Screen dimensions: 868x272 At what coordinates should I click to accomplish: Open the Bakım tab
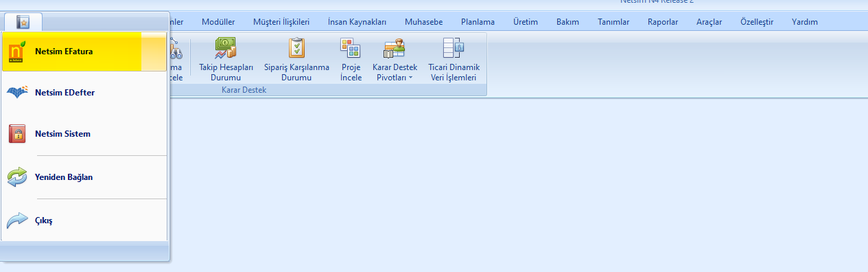(x=567, y=22)
